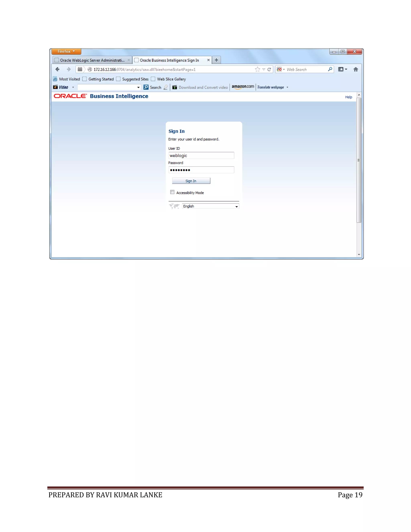
Task: Expand the Translate webpage dropdown arrow
Action: [287, 87]
